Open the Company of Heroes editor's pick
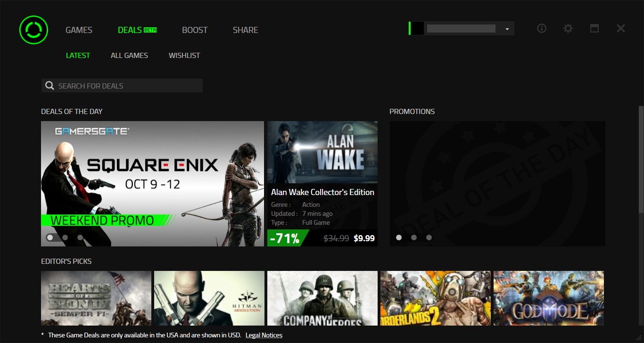644x343 pixels. pyautogui.click(x=322, y=298)
